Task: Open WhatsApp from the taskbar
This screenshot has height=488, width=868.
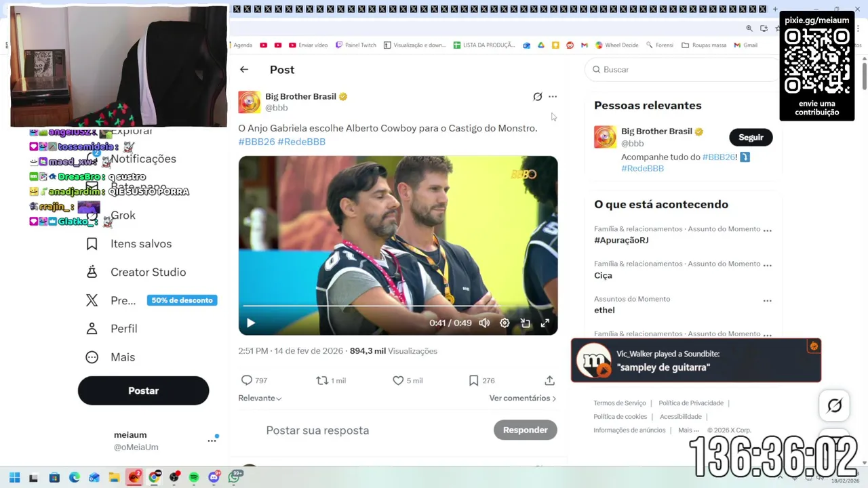Action: tap(235, 477)
